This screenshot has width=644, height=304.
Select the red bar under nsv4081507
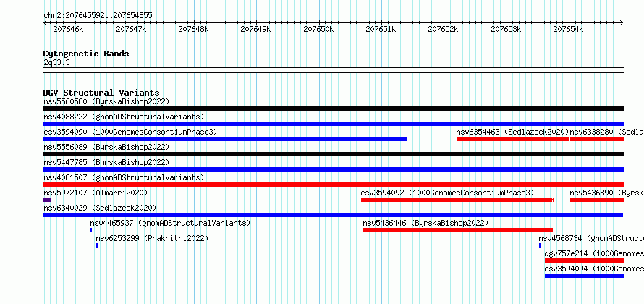coord(333,185)
